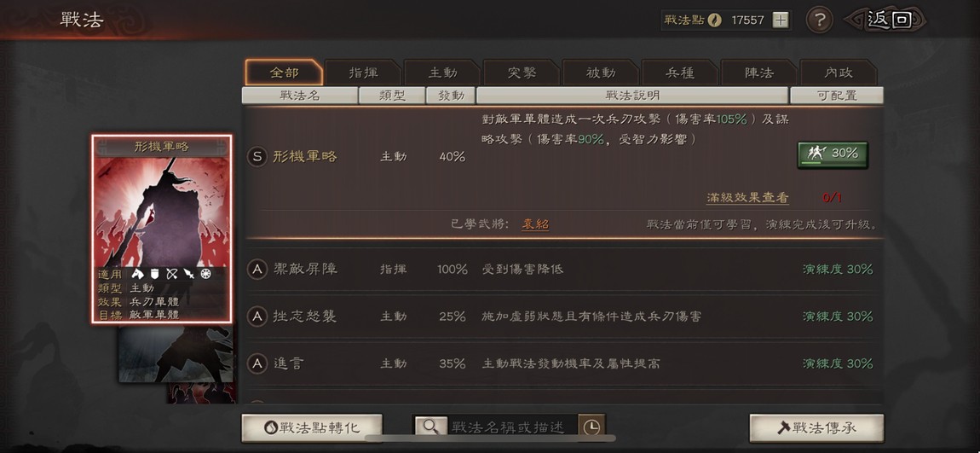Click the green 30% practice progress button

833,154
